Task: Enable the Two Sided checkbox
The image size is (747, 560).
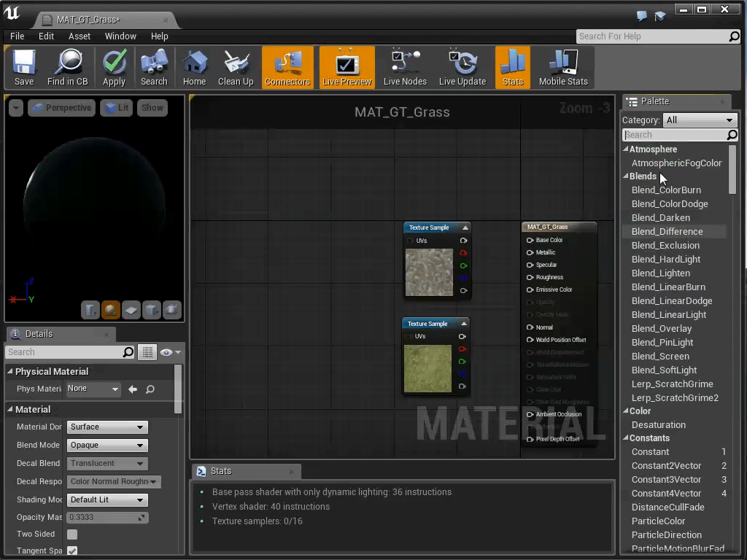Action: pos(71,534)
